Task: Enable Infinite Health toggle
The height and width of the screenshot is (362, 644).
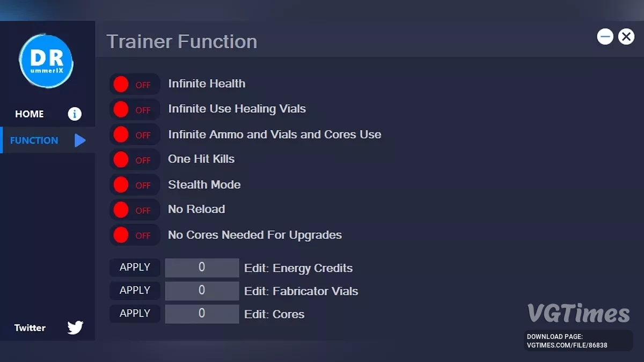Action: [134, 84]
